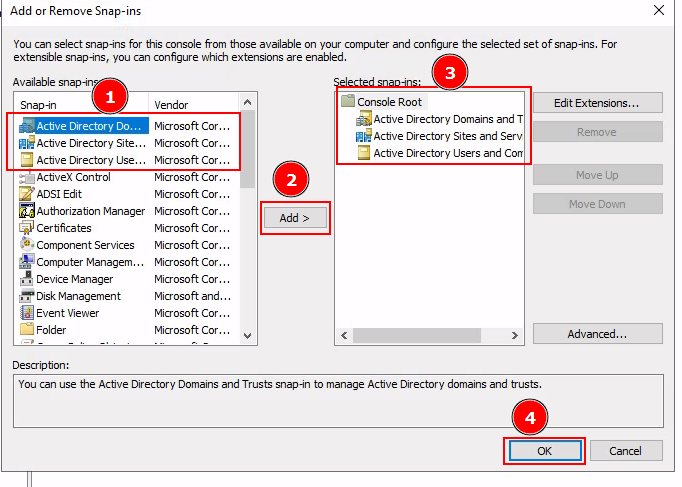The width and height of the screenshot is (682, 487).
Task: Click the Move Down button
Action: (x=598, y=204)
